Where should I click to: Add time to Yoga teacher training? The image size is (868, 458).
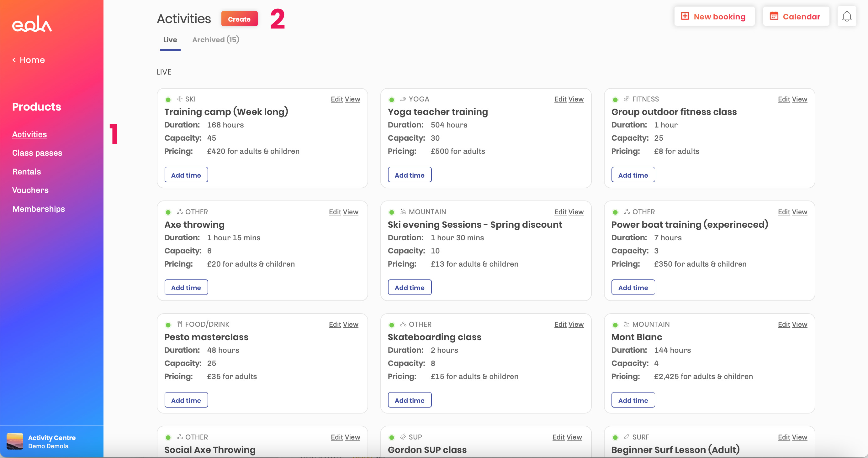410,175
